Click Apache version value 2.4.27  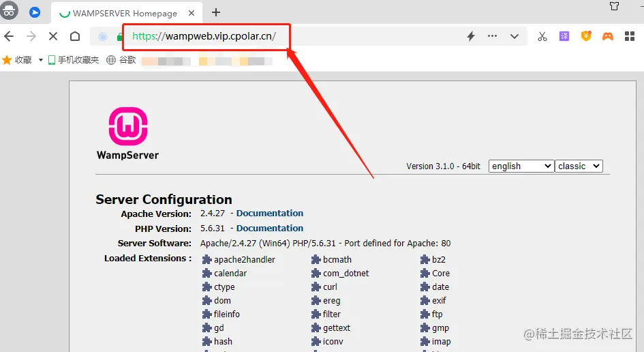pos(213,214)
